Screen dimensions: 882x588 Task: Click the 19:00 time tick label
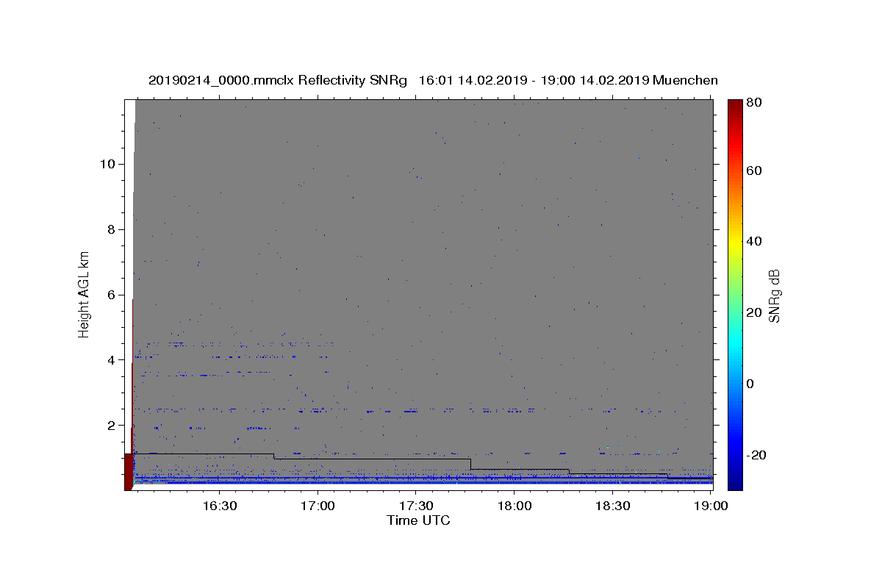[x=711, y=506]
